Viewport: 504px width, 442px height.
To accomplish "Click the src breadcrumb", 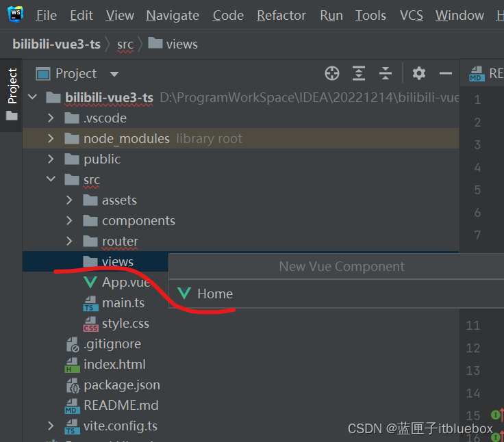I will click(x=125, y=44).
